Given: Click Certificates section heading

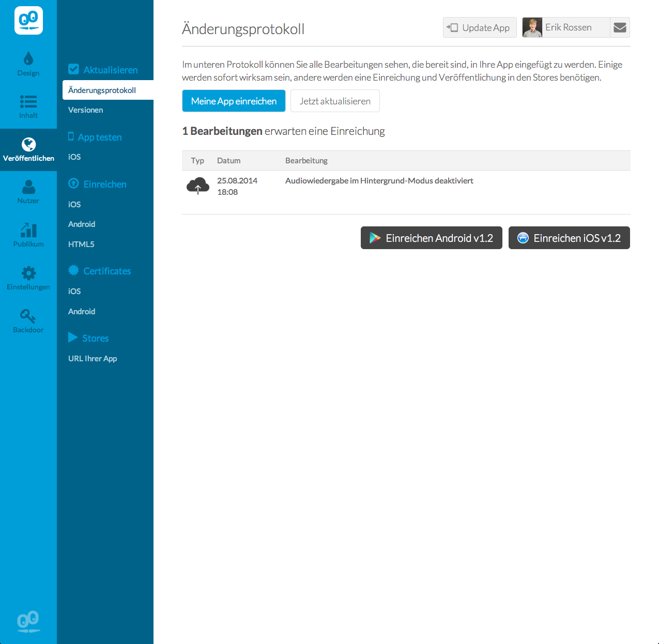Looking at the screenshot, I should pos(107,271).
